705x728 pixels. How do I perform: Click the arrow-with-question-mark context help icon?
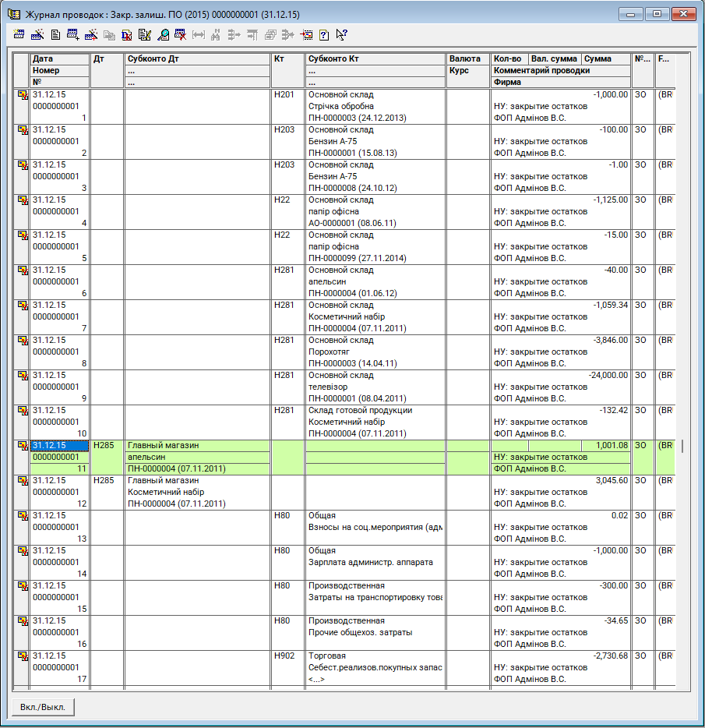click(x=341, y=34)
